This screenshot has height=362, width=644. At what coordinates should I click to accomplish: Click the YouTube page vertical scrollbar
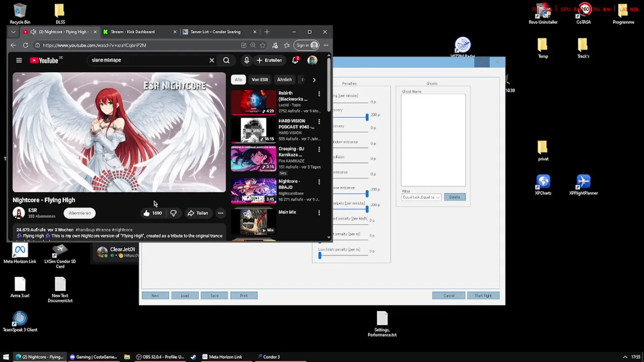329,85
